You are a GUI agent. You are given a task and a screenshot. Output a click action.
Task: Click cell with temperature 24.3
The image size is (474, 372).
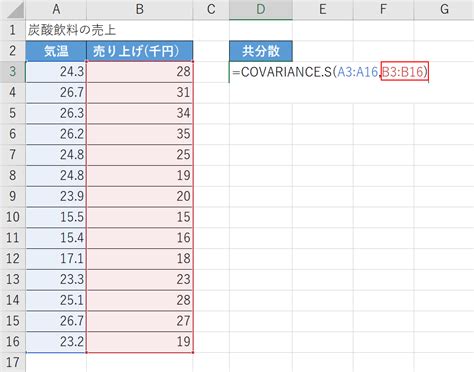click(56, 72)
